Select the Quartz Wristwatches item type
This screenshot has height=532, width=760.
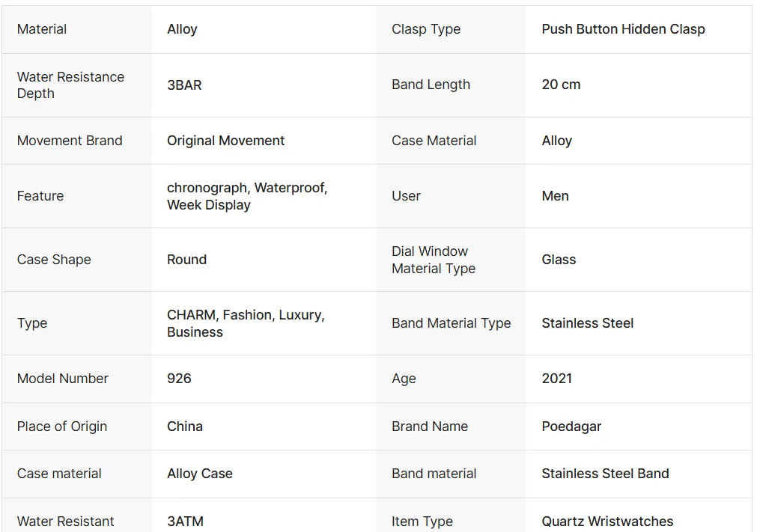pyautogui.click(x=607, y=522)
